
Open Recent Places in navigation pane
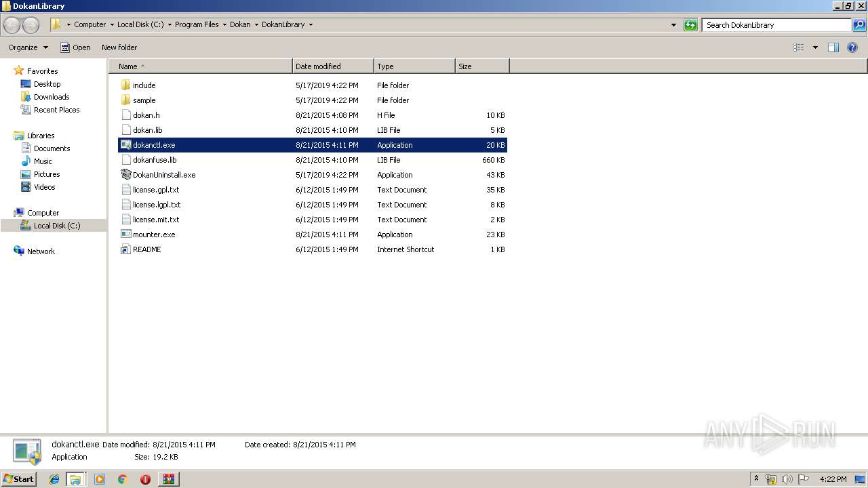[56, 110]
